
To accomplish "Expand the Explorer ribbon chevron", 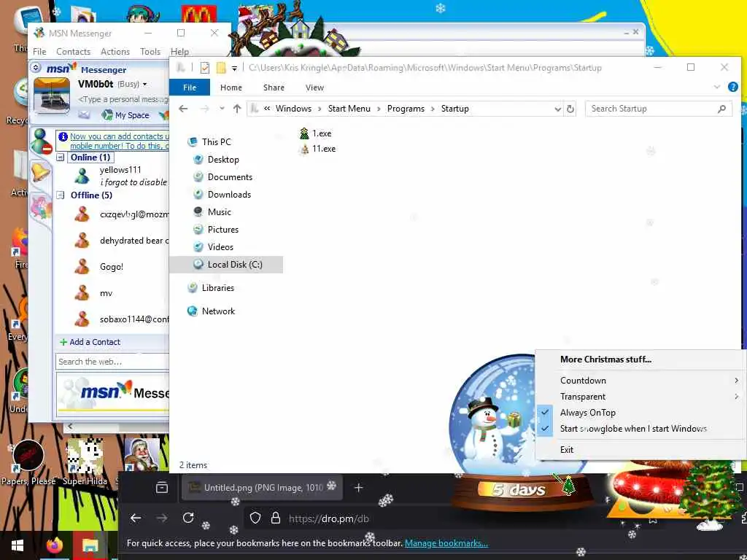I will pos(716,87).
